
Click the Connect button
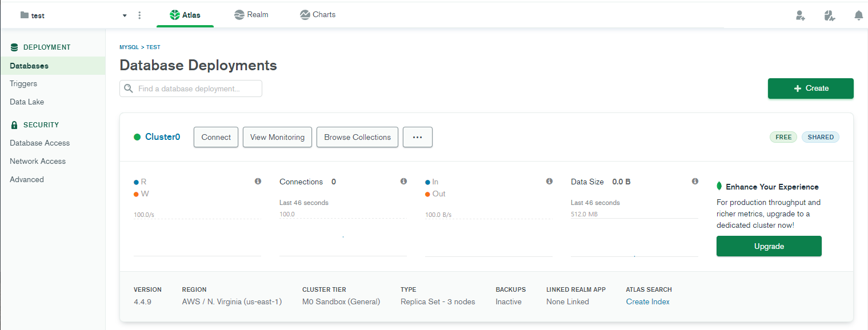click(216, 137)
